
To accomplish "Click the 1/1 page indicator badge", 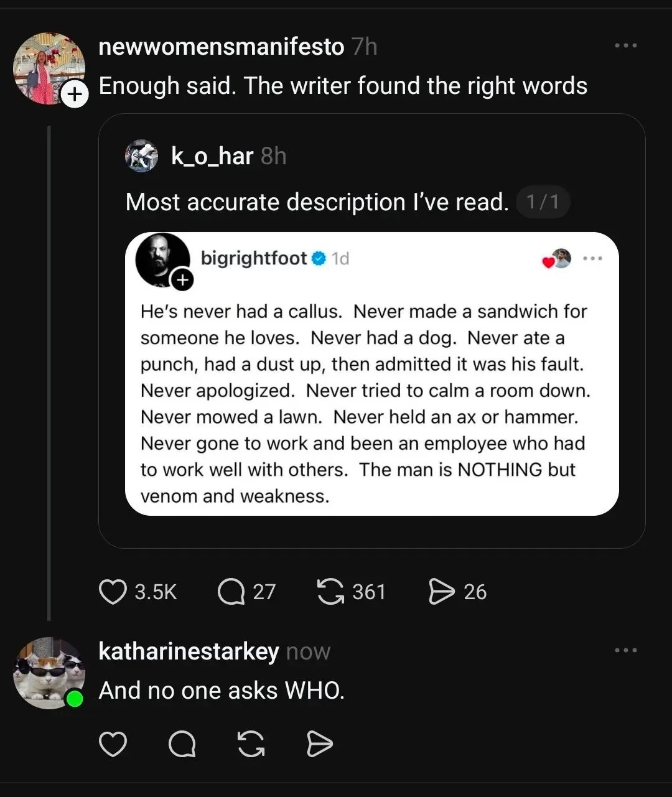I will (x=543, y=202).
